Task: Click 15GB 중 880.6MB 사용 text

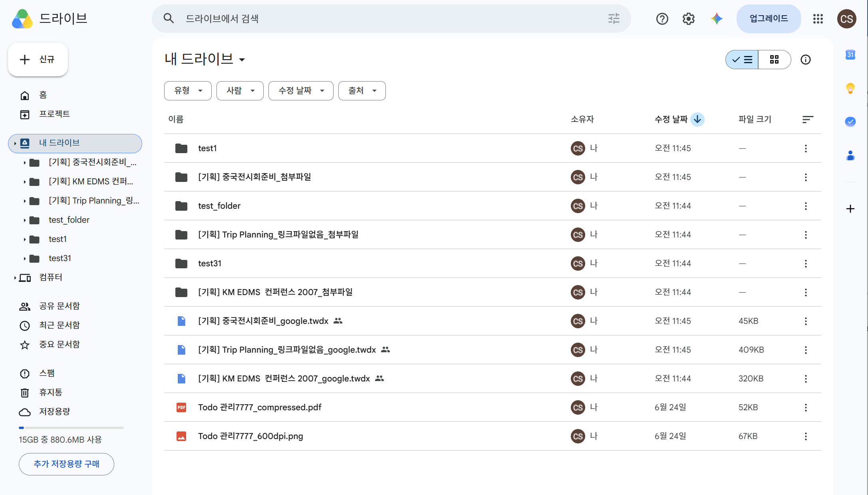Action: (x=60, y=440)
